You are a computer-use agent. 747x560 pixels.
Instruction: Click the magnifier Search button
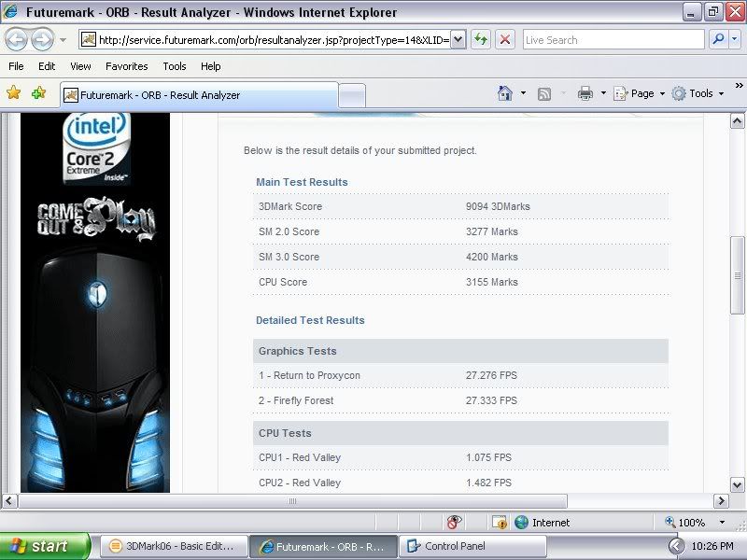[x=718, y=39]
